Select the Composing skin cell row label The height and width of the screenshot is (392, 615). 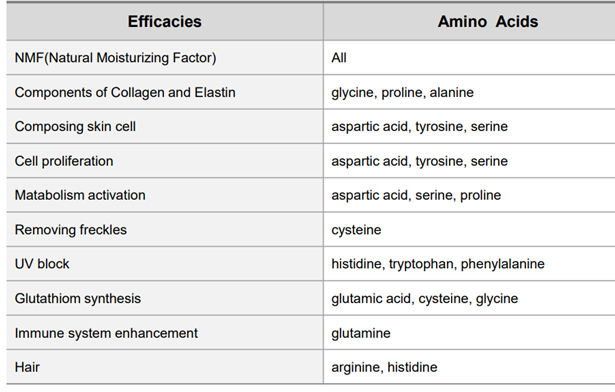[165, 126]
